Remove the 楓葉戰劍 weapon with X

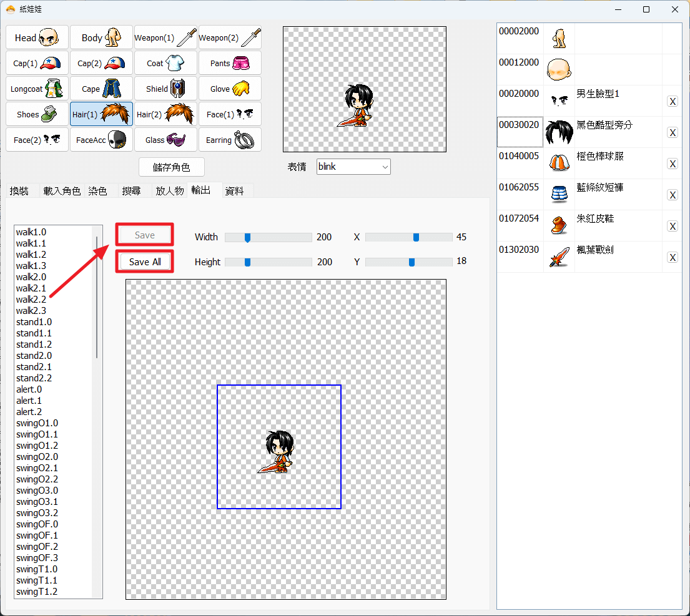coord(673,258)
